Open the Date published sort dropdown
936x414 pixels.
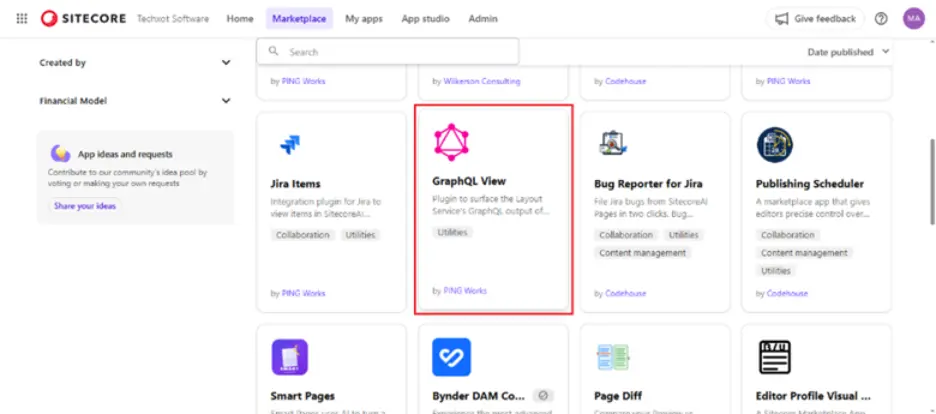pyautogui.click(x=848, y=52)
